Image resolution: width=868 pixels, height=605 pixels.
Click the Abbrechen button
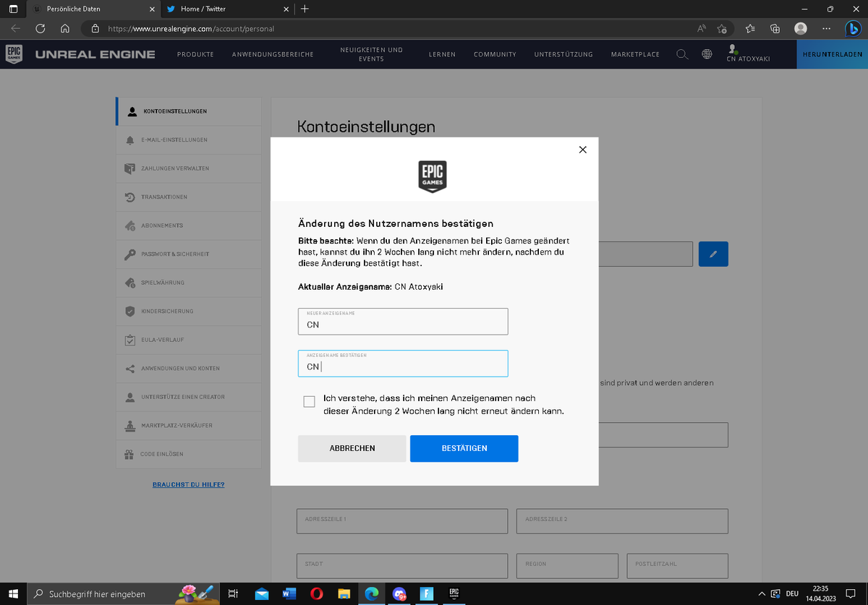pos(352,448)
